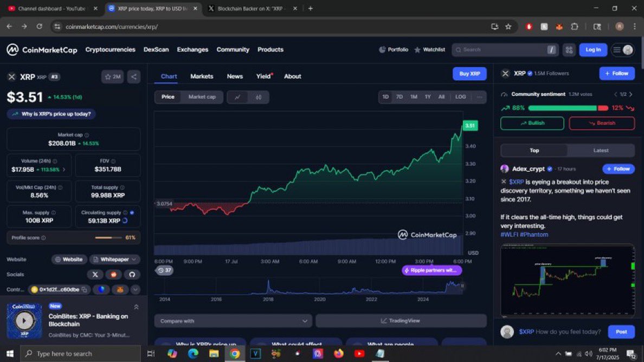
Task: Open the Compare with dropdown
Action: 233,320
